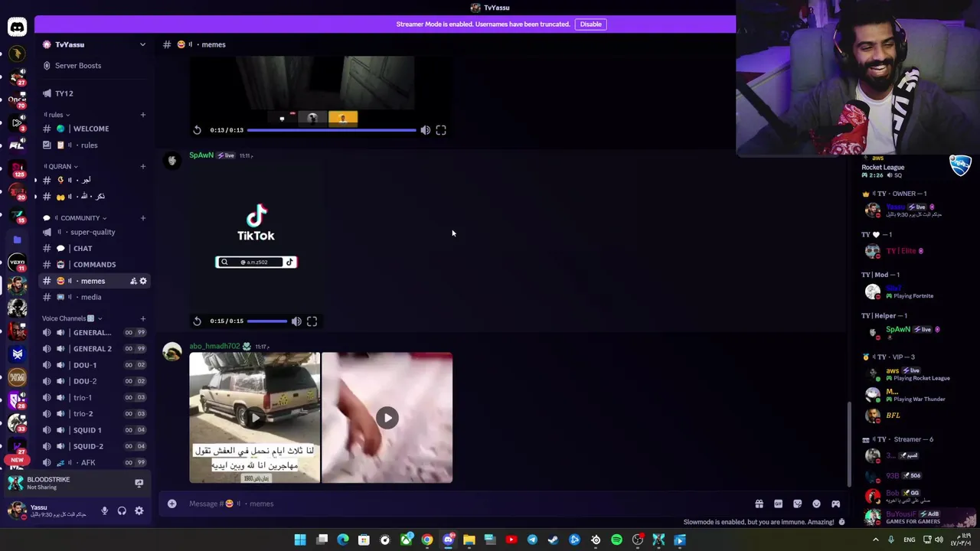The width and height of the screenshot is (980, 551).
Task: Send a gift icon in message bar
Action: [759, 504]
